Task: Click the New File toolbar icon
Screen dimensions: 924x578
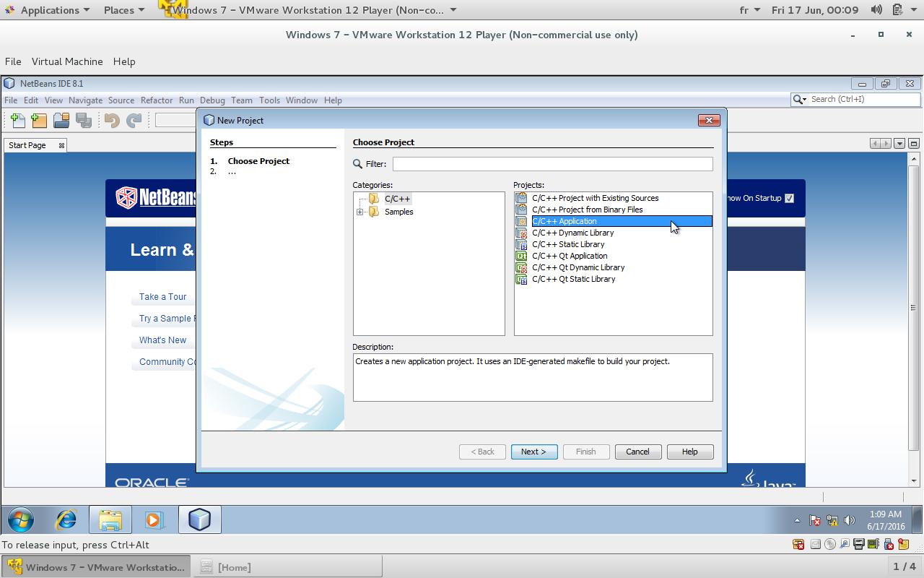Action: [17, 121]
